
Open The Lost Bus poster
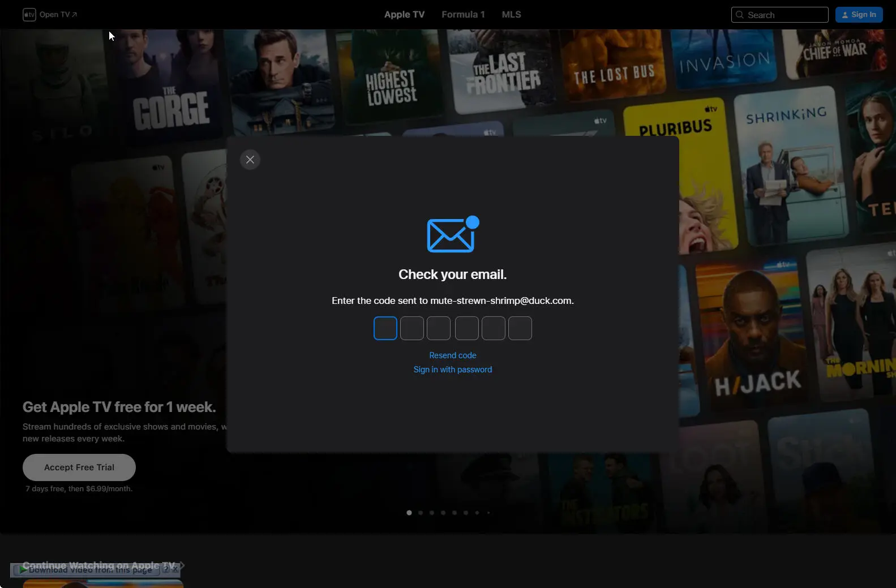(614, 65)
